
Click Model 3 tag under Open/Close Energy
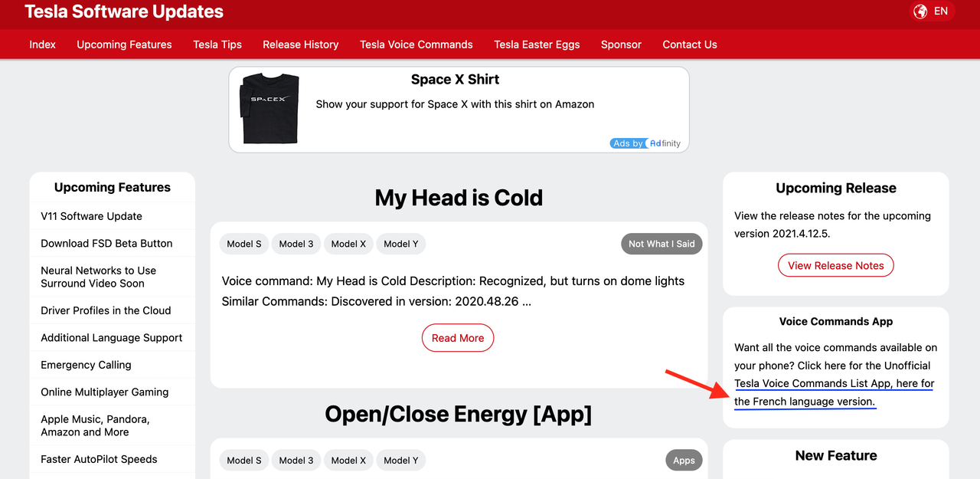[x=296, y=460]
